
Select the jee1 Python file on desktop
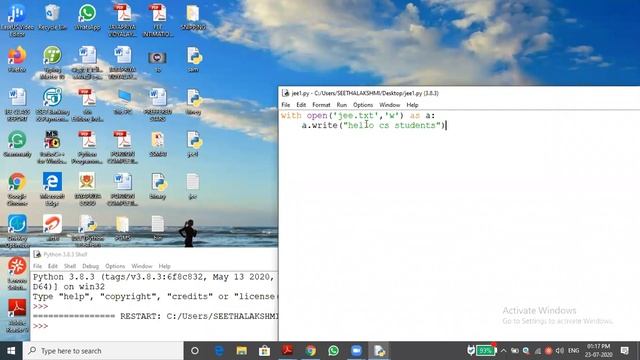[x=193, y=144]
